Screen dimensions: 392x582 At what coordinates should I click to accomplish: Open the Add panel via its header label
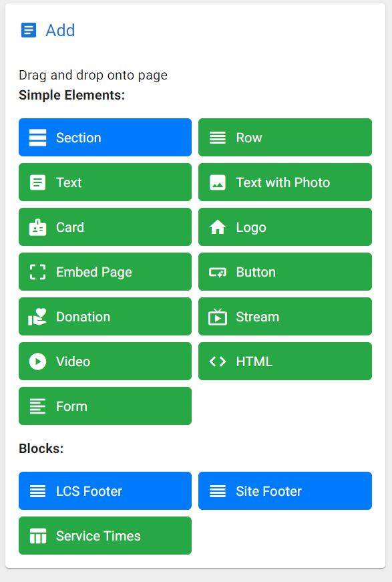(x=61, y=30)
